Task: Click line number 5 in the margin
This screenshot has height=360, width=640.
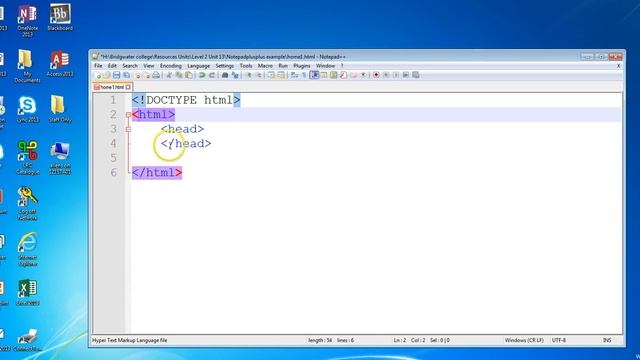Action: [x=113, y=158]
